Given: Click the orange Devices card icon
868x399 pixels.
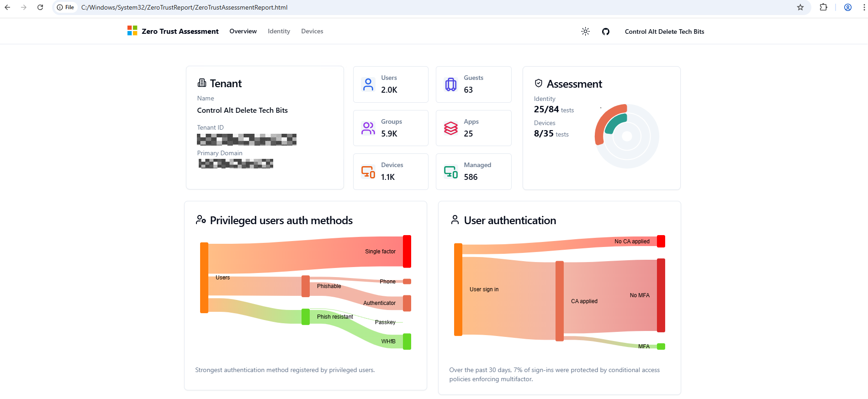Looking at the screenshot, I should point(368,172).
